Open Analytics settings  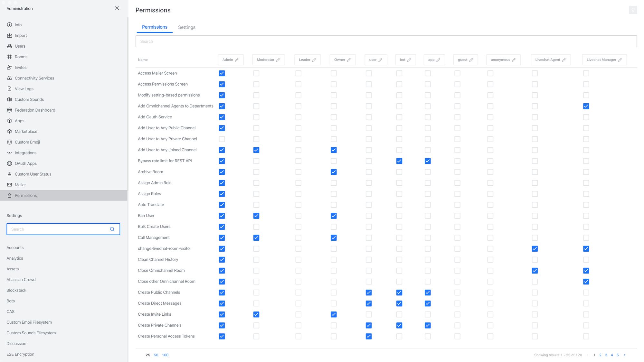(x=15, y=258)
